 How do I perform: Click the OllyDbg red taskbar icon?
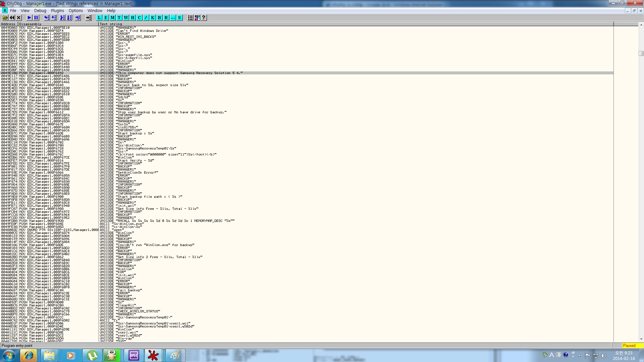click(154, 355)
